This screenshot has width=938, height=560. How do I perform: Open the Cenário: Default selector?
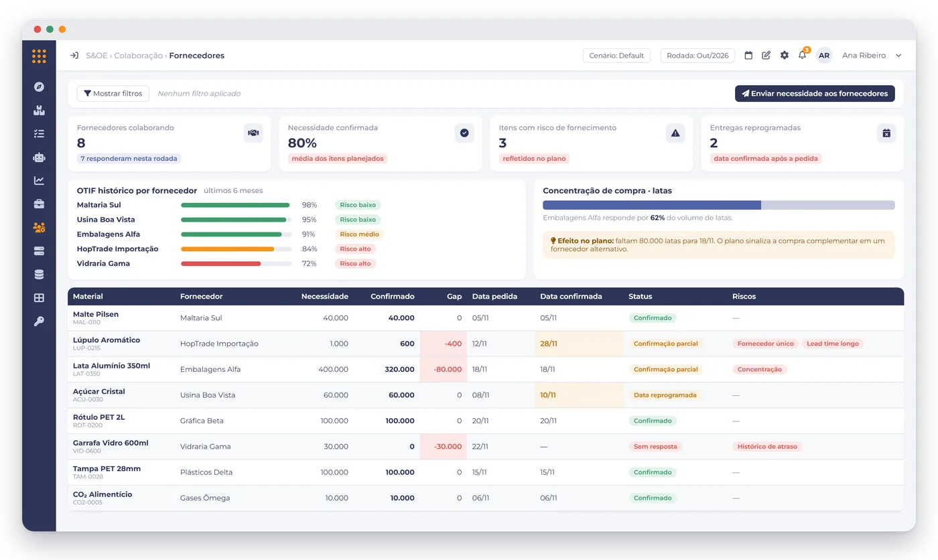tap(616, 56)
